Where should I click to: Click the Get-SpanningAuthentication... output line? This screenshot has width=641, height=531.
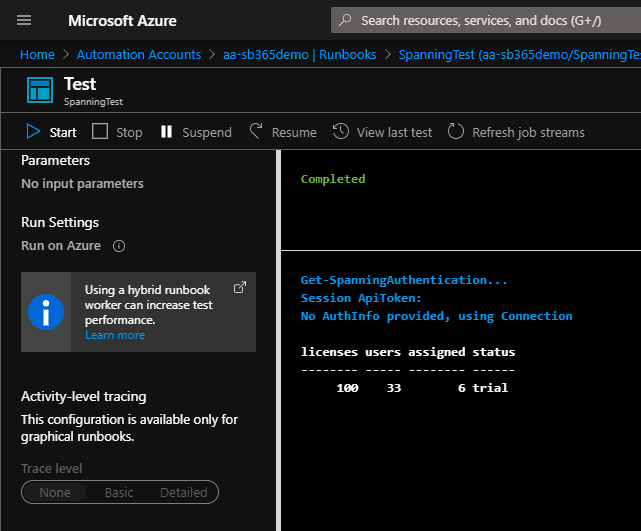404,280
